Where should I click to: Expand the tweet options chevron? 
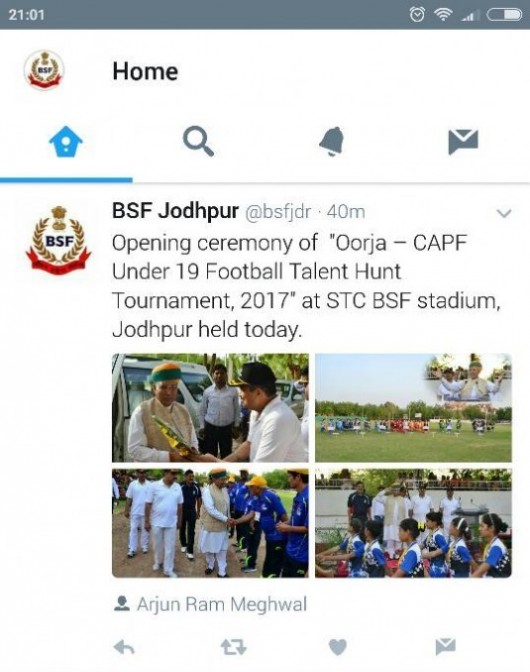click(x=503, y=213)
